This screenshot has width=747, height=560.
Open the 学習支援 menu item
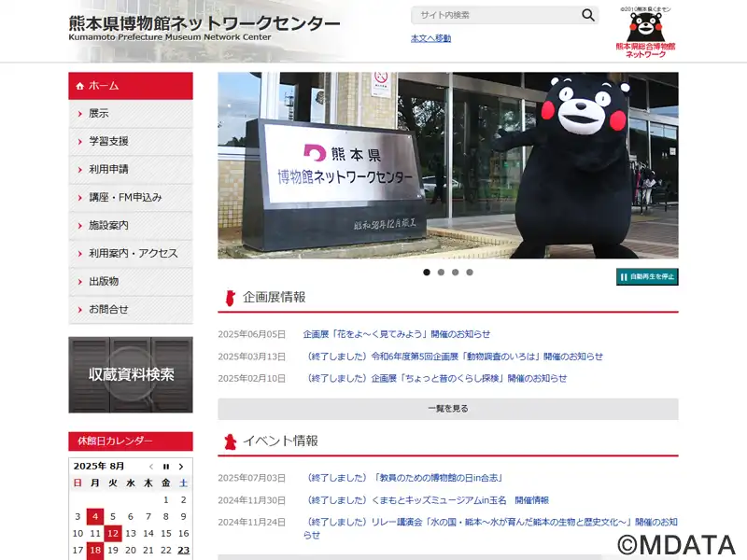(x=131, y=142)
